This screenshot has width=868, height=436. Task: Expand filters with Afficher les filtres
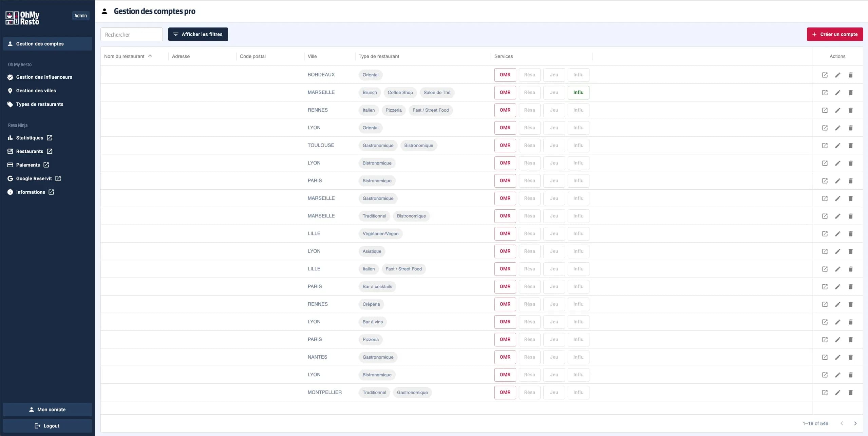click(198, 34)
